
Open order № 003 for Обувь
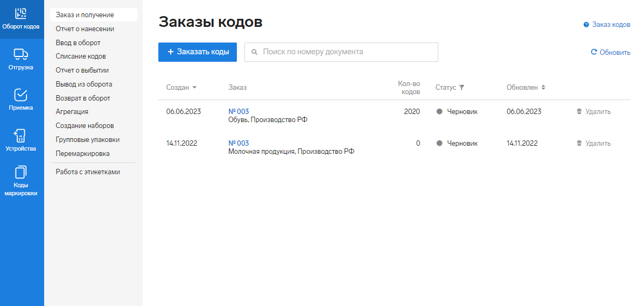[x=239, y=111]
